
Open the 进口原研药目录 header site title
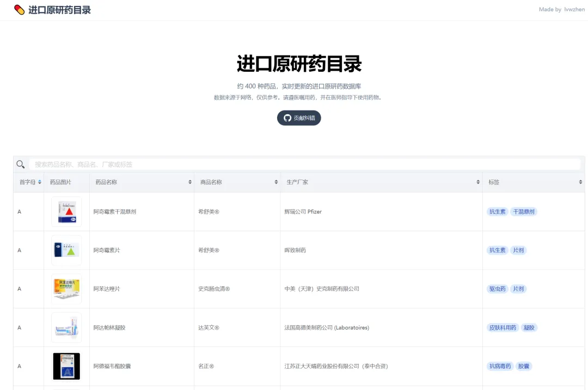(60, 10)
